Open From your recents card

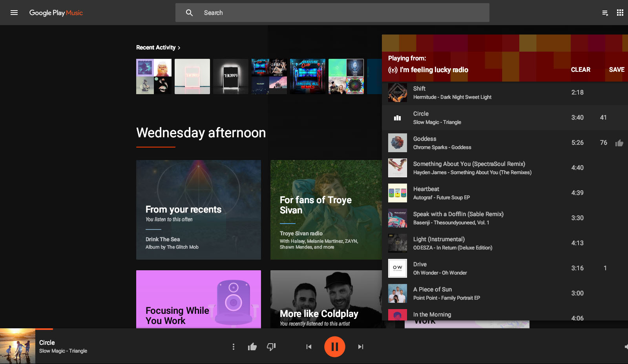pyautogui.click(x=199, y=210)
